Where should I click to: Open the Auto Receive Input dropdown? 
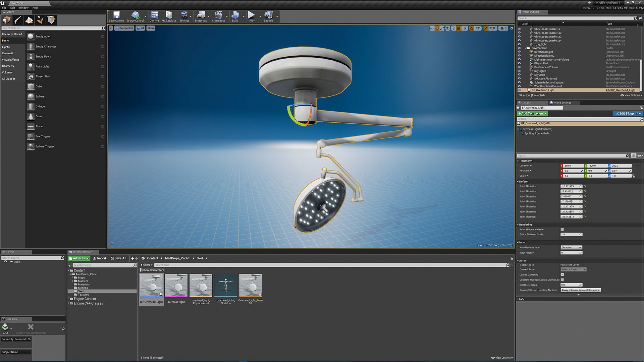click(x=571, y=247)
